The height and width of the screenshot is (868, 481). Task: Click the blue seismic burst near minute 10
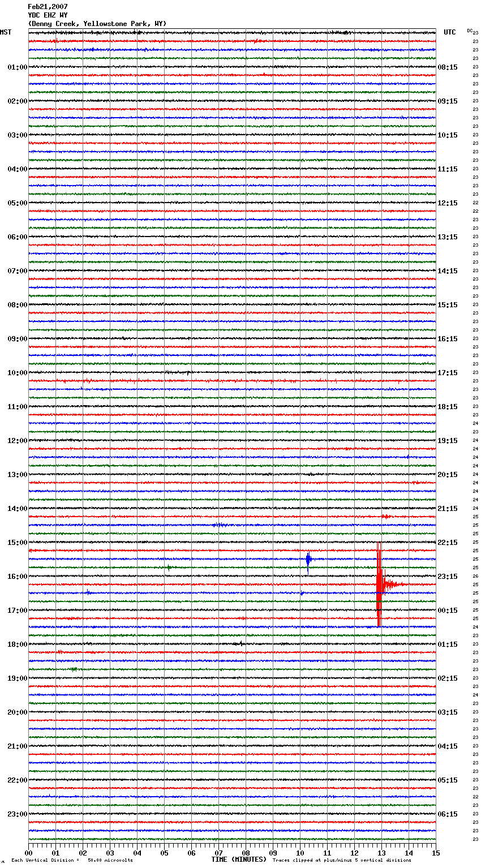308,560
